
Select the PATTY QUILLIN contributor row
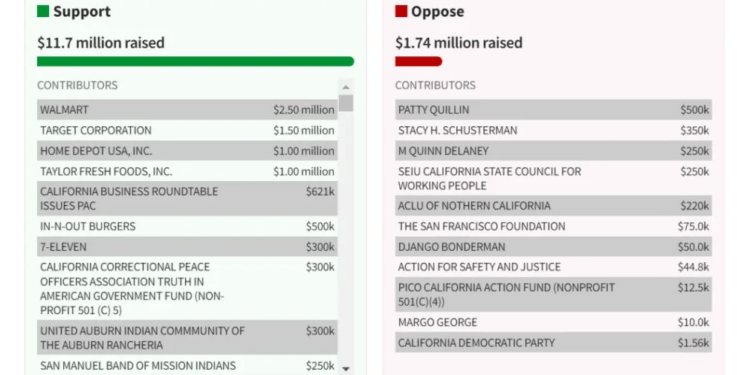(553, 110)
